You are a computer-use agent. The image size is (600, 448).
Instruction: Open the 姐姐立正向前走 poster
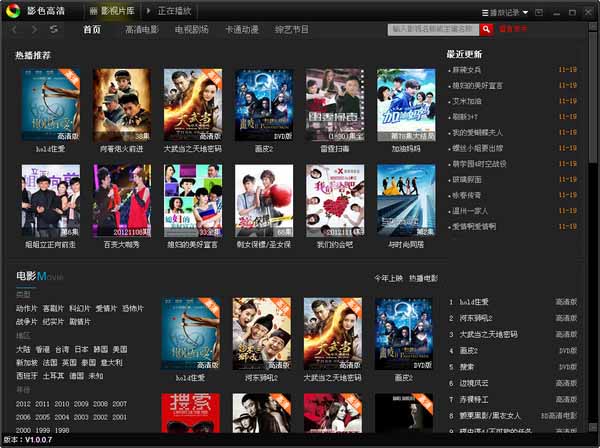[51, 201]
